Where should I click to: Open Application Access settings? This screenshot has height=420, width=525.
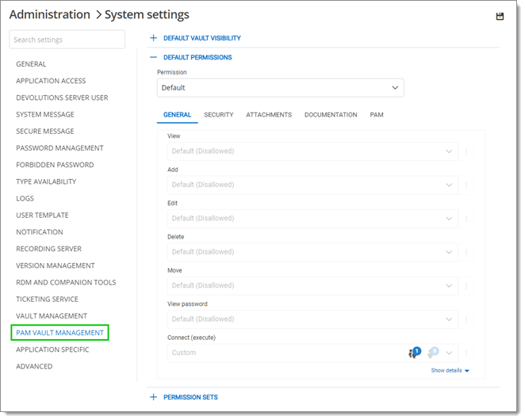point(51,81)
